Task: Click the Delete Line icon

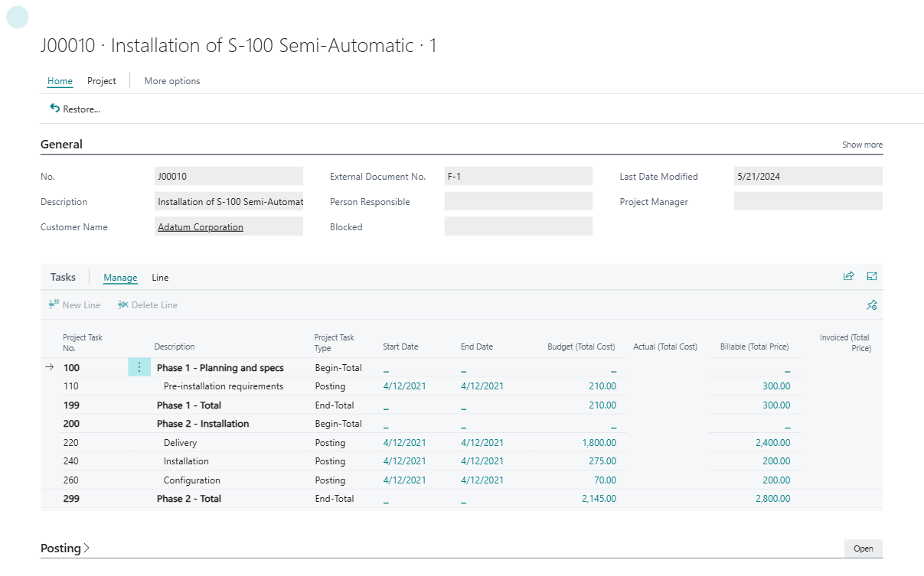Action: tap(123, 304)
